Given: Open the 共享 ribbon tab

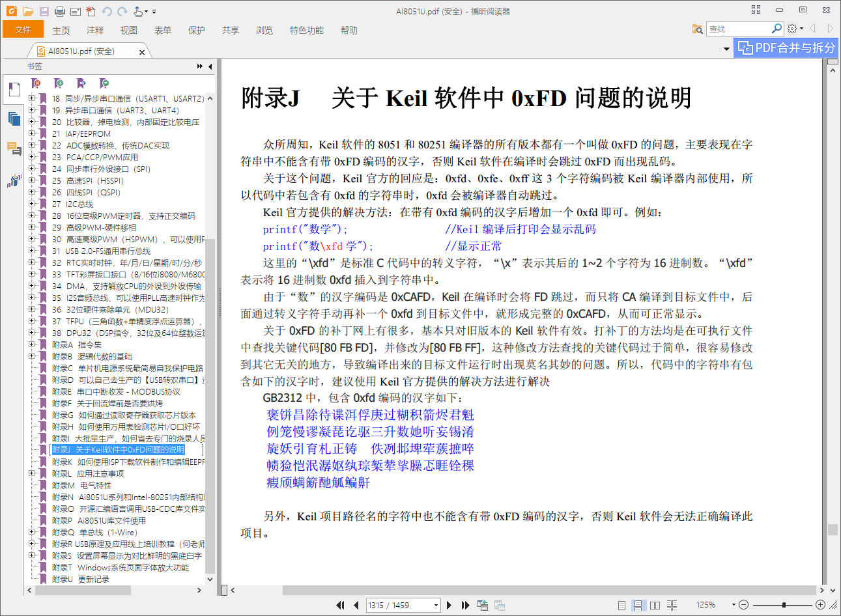Looking at the screenshot, I should pos(231,30).
